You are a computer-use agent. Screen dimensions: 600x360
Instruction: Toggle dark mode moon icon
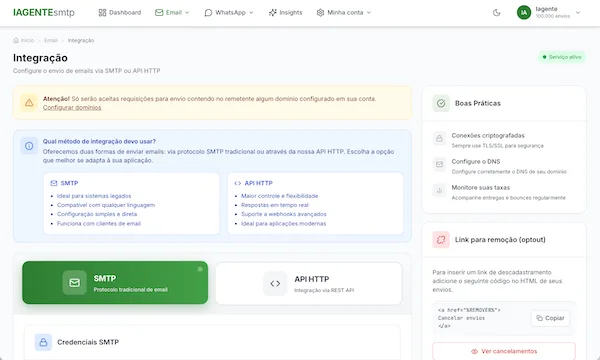click(496, 13)
